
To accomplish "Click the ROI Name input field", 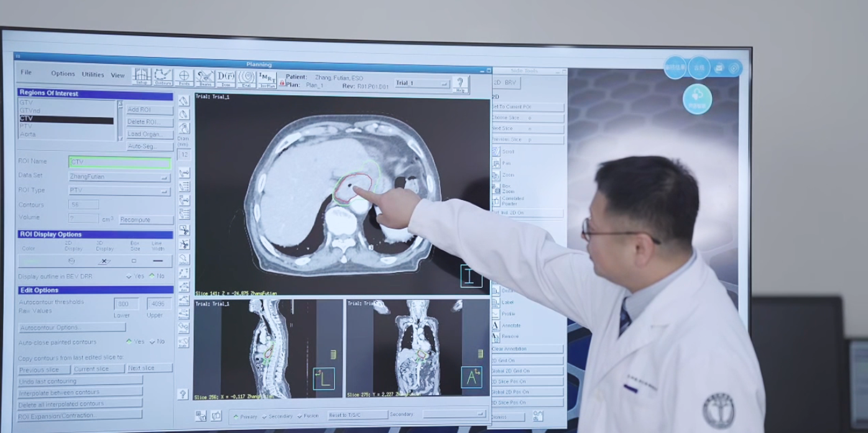I will click(119, 163).
